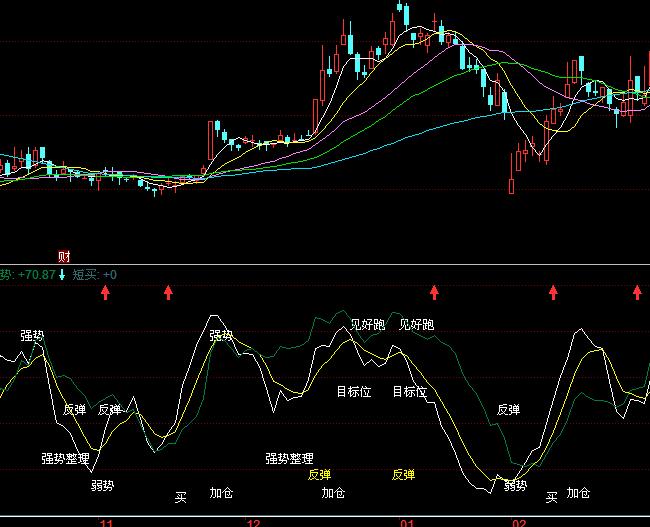Click the 买 buy signal near month 02
Viewport: 650px width, 527px height.
click(551, 497)
